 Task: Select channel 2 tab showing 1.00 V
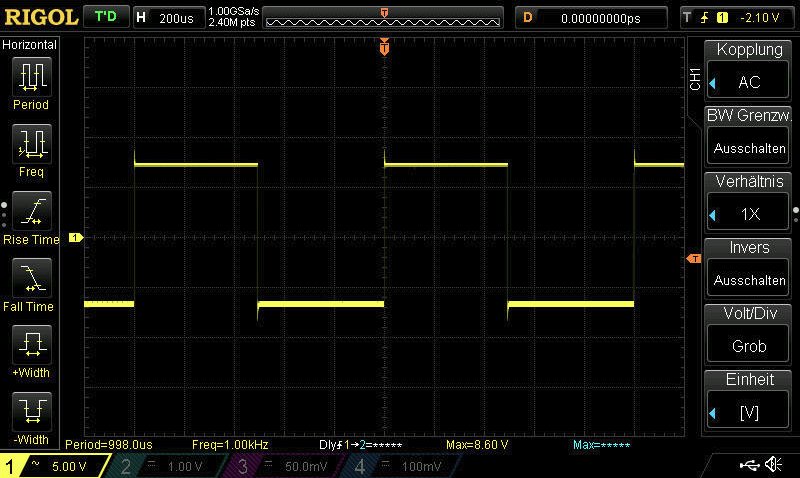click(166, 466)
